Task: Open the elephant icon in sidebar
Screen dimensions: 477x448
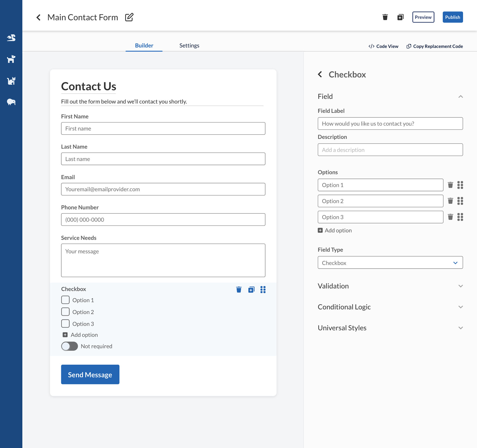Action: [11, 102]
